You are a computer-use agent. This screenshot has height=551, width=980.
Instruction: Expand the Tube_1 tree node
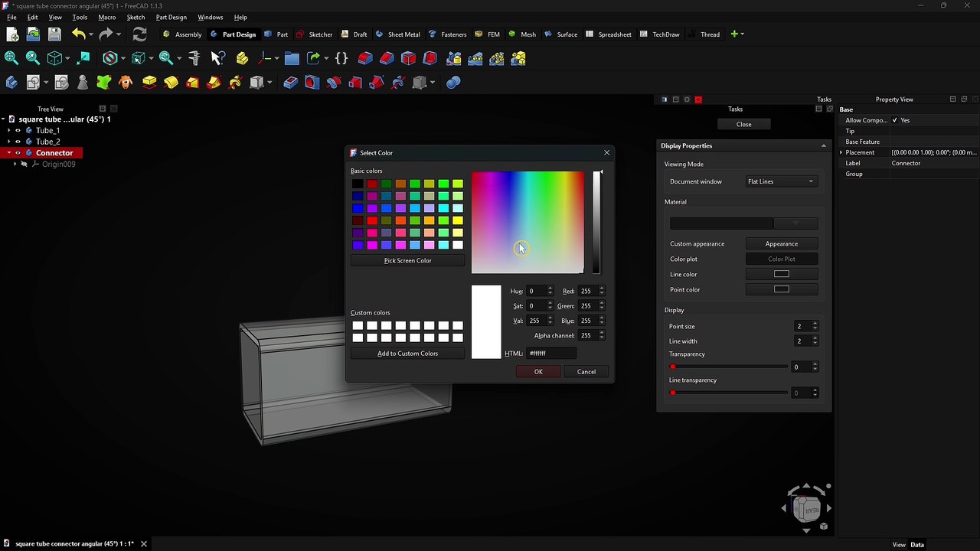point(8,131)
